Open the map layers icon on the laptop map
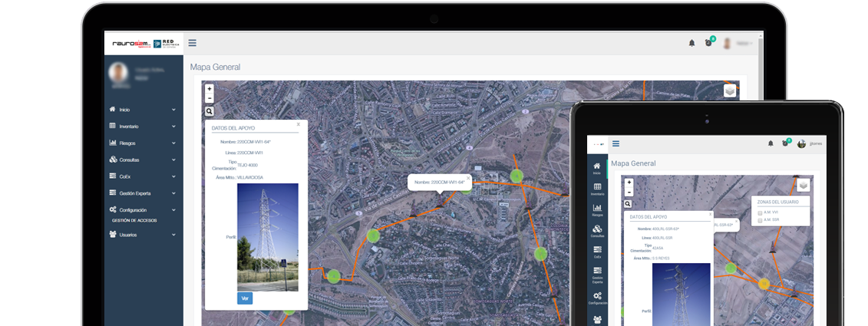The image size is (868, 326). (x=729, y=91)
